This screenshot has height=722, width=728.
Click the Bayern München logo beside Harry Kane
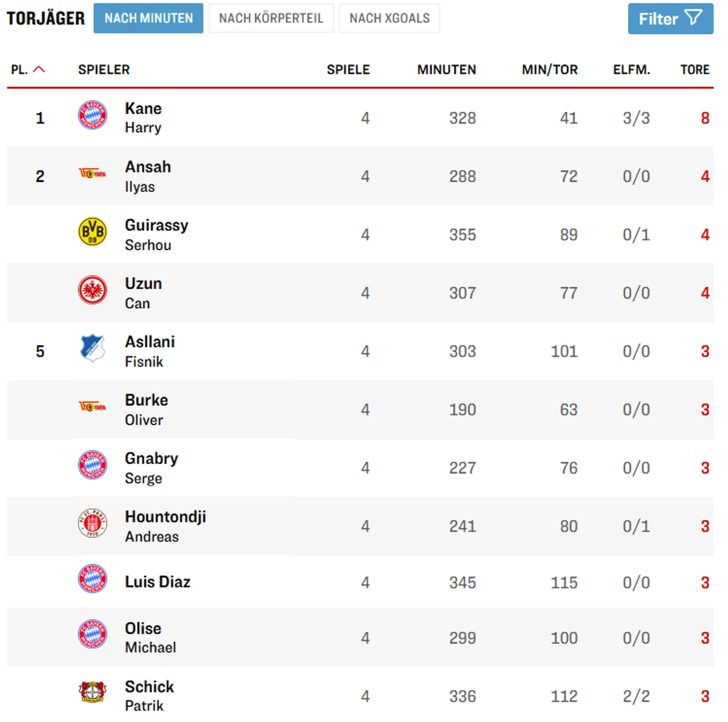93,116
